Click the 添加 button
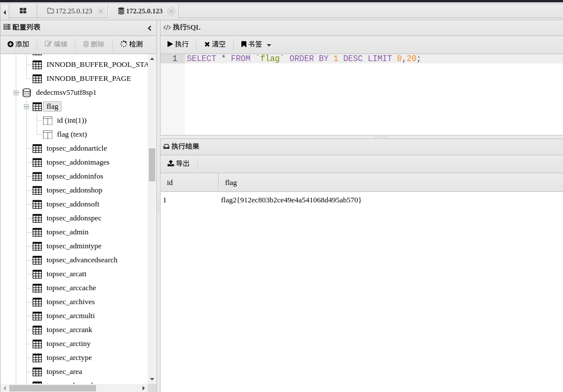563x392 pixels. click(18, 44)
